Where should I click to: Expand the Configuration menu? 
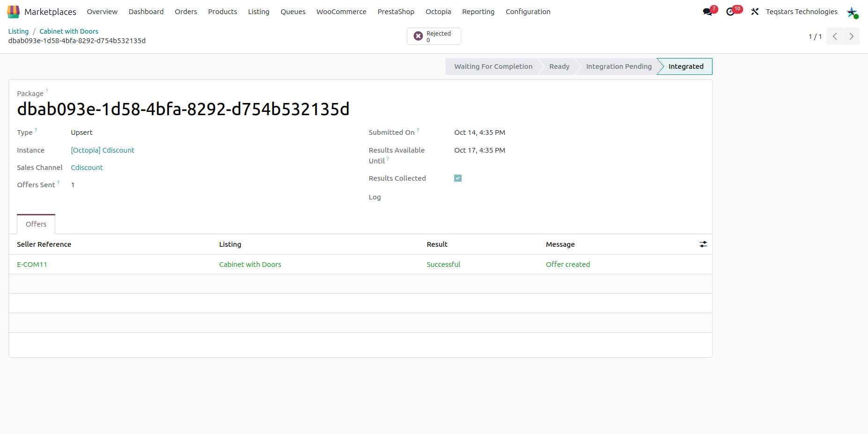[528, 12]
